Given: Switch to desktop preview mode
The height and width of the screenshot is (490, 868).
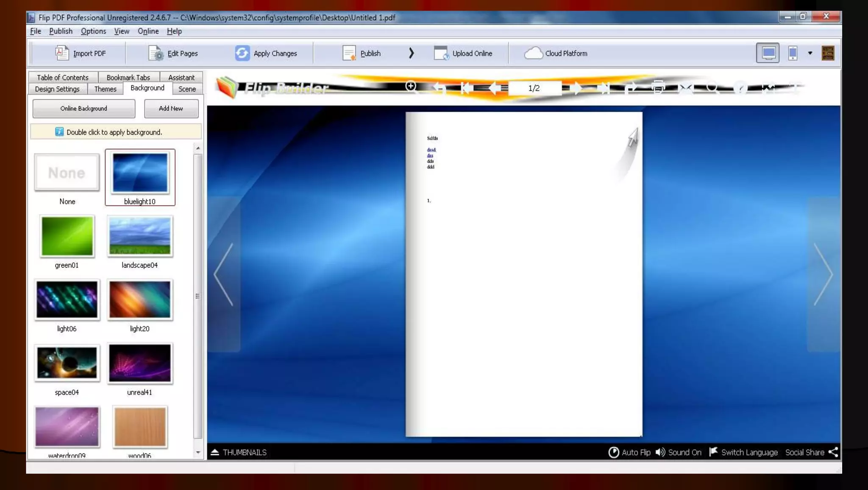Looking at the screenshot, I should tap(768, 53).
